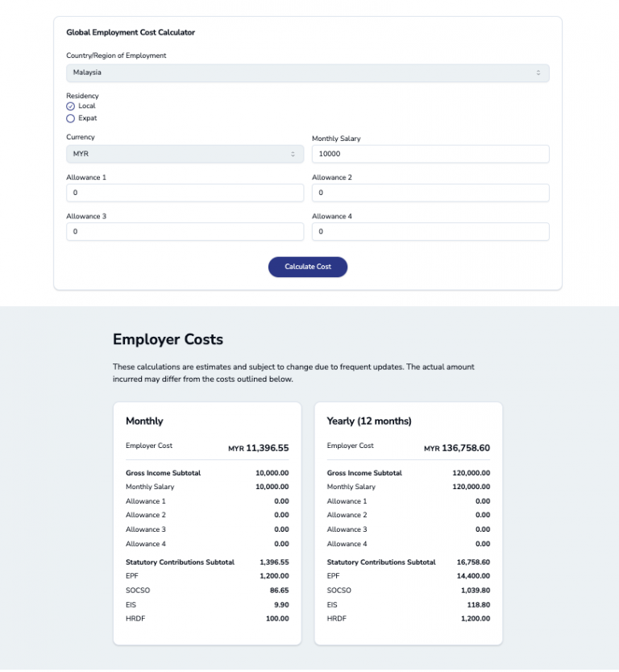Select the Local residency radio button

(x=70, y=106)
